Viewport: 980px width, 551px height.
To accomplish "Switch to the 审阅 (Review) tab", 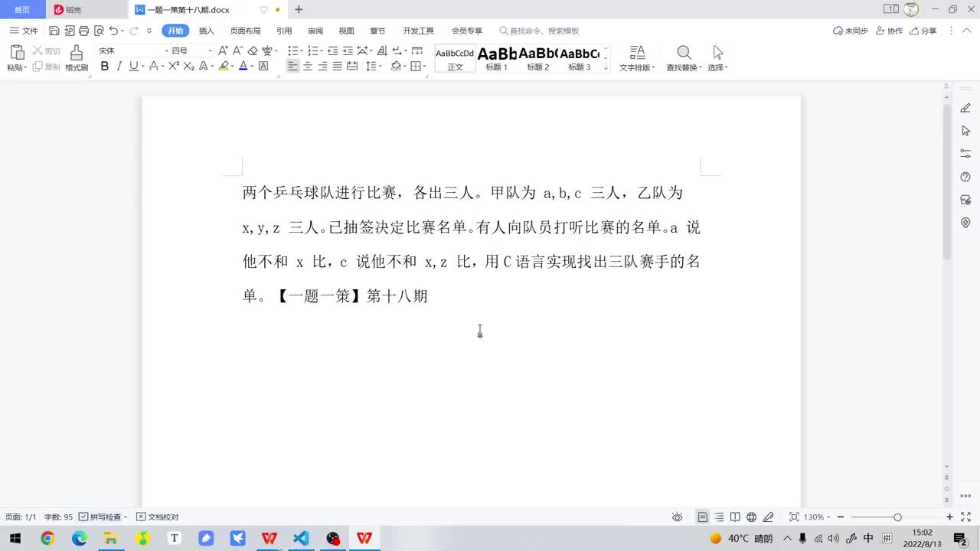I will pos(315,31).
